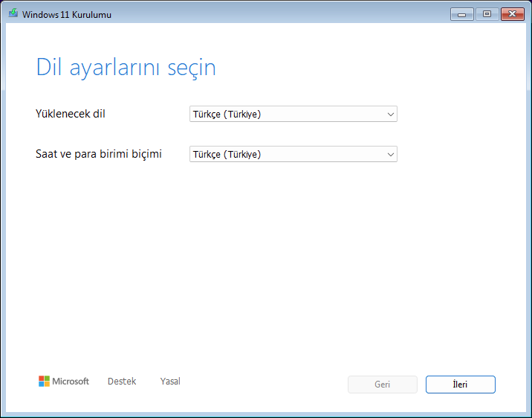
Task: Open the Yasal link
Action: pyautogui.click(x=170, y=382)
